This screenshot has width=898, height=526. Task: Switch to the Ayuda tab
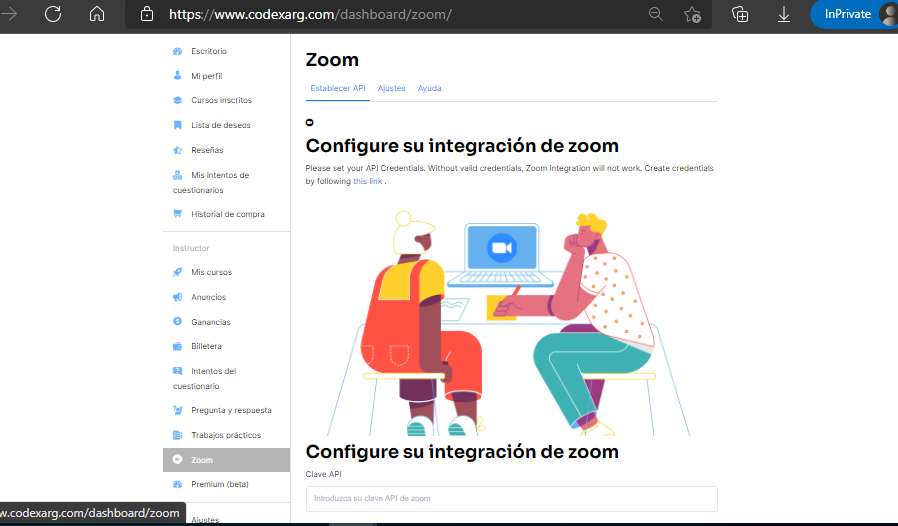430,88
